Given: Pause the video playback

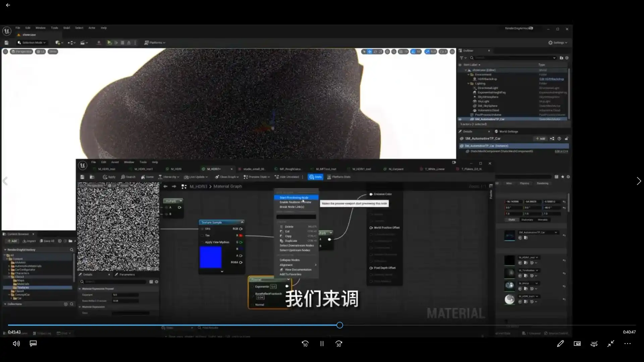Looking at the screenshot, I should tap(322, 344).
